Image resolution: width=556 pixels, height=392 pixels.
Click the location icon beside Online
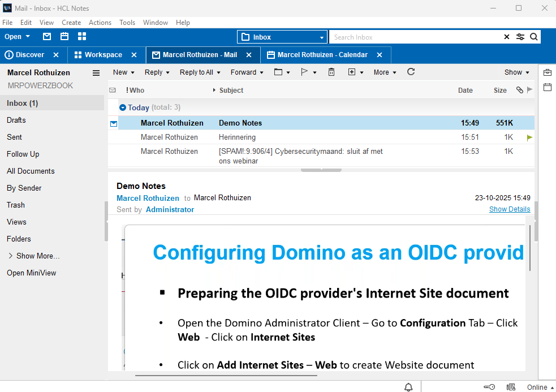[511, 387]
